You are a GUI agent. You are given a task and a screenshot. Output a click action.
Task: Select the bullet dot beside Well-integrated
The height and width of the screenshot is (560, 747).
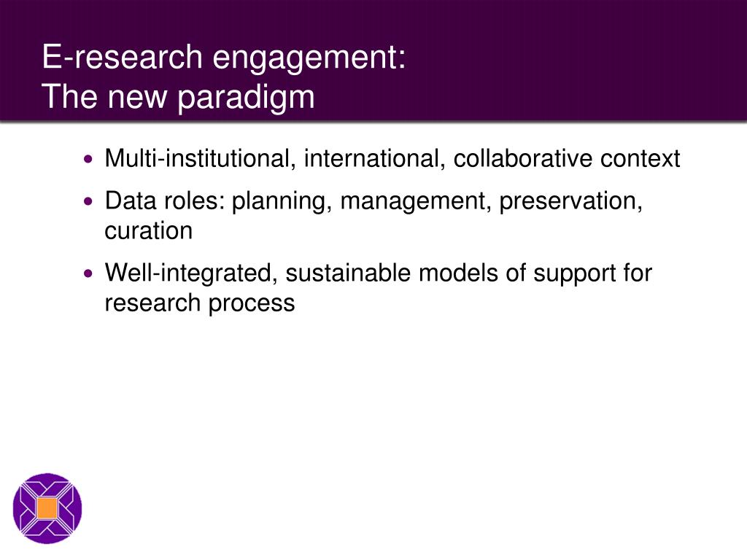click(x=88, y=274)
